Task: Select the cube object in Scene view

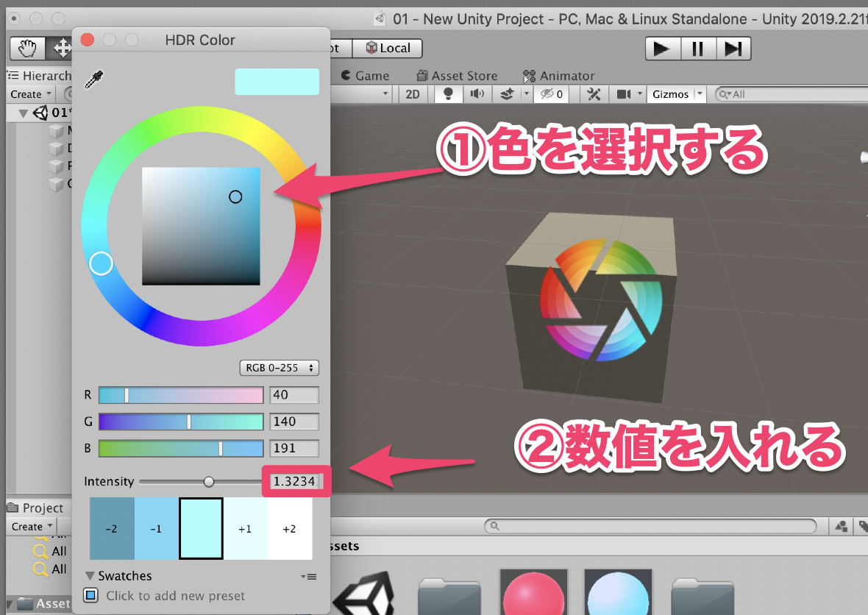Action: 591,307
